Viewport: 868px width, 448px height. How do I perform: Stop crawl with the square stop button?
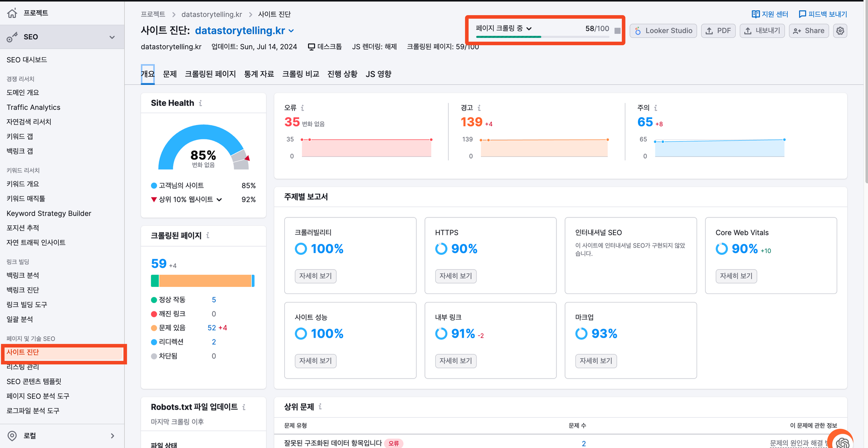(x=617, y=31)
